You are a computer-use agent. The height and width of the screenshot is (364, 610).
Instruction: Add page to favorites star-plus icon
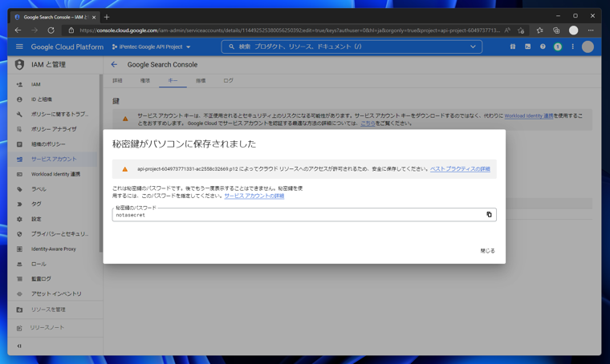coord(521,30)
